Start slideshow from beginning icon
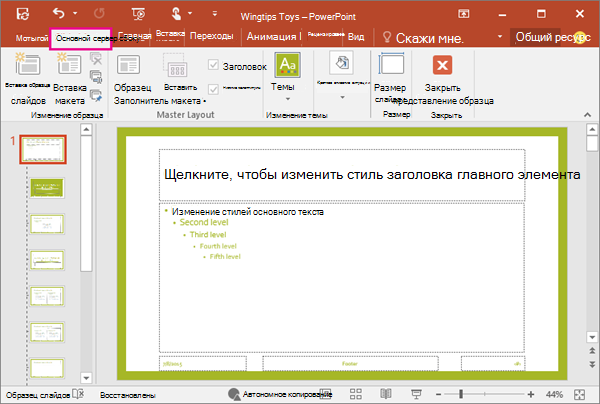 (x=138, y=14)
